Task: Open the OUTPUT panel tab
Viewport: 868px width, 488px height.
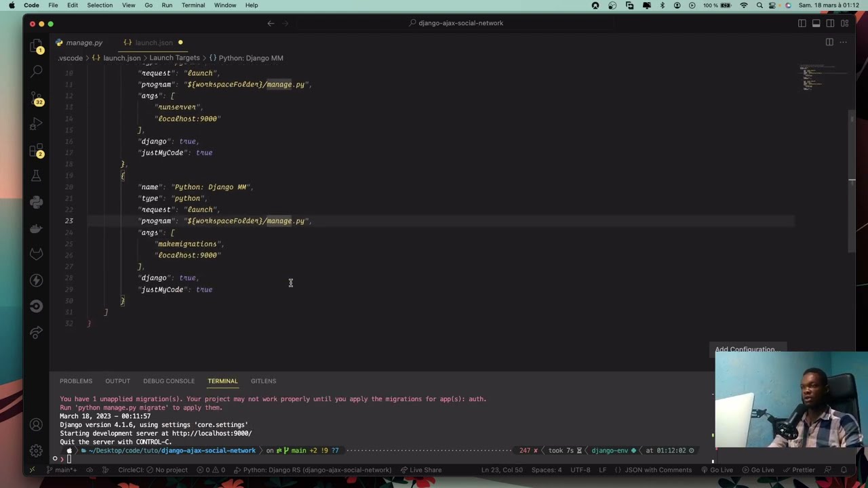Action: tap(117, 381)
